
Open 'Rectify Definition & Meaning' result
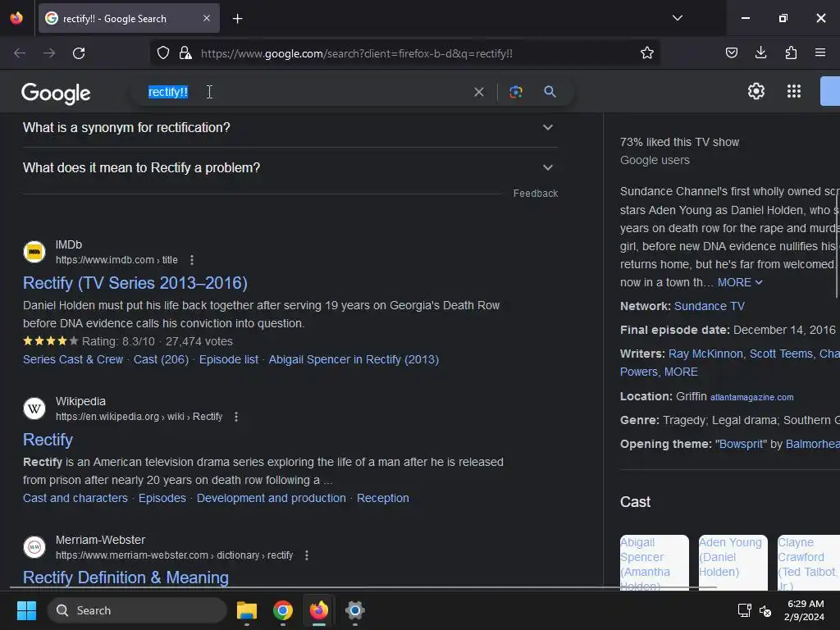click(x=126, y=577)
